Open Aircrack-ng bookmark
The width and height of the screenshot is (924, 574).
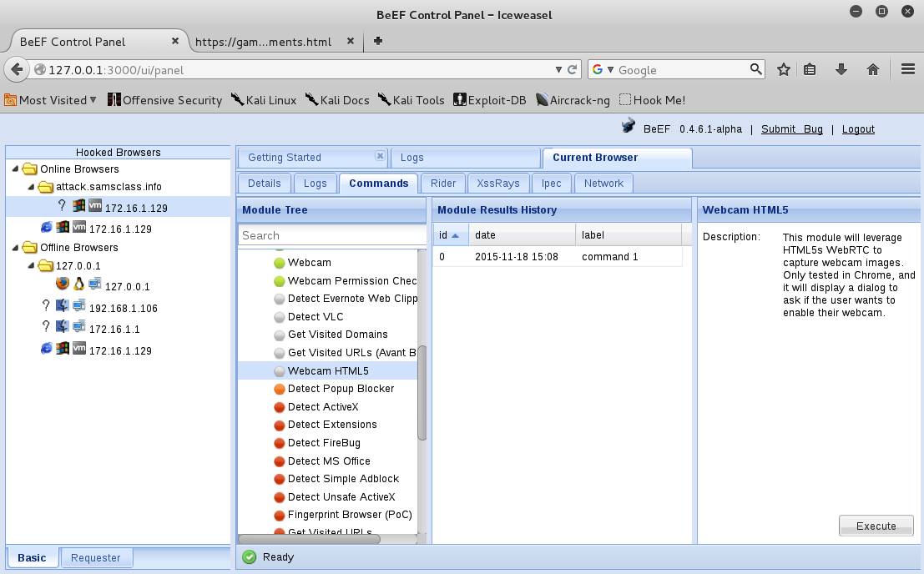[x=573, y=100]
